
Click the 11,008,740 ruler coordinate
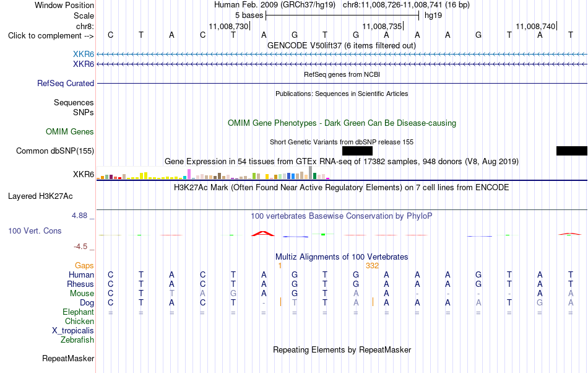(535, 26)
